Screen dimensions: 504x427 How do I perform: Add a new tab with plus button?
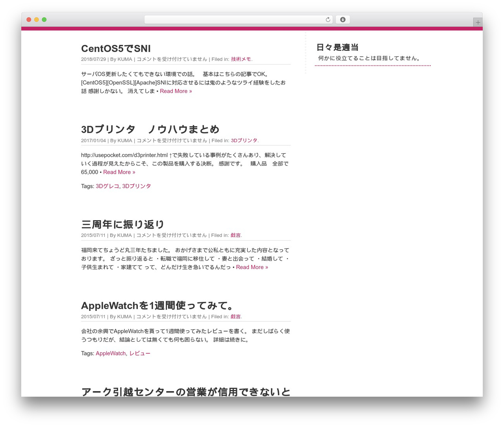point(478,22)
